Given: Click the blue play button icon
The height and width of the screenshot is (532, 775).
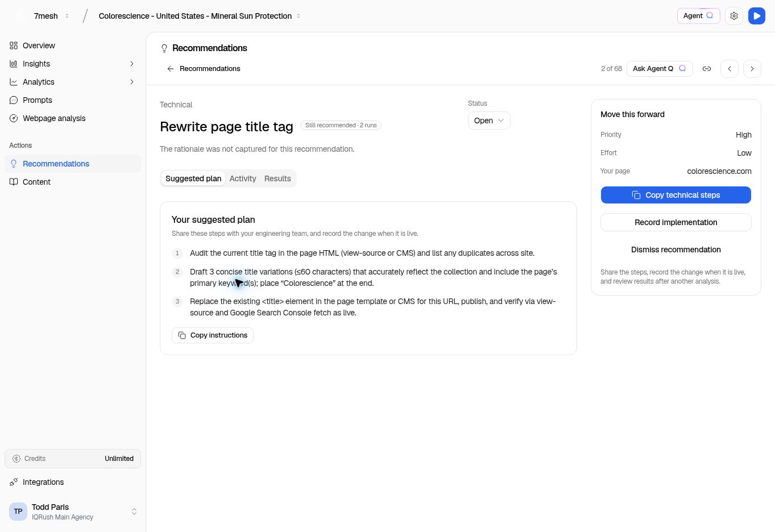Looking at the screenshot, I should 757,16.
